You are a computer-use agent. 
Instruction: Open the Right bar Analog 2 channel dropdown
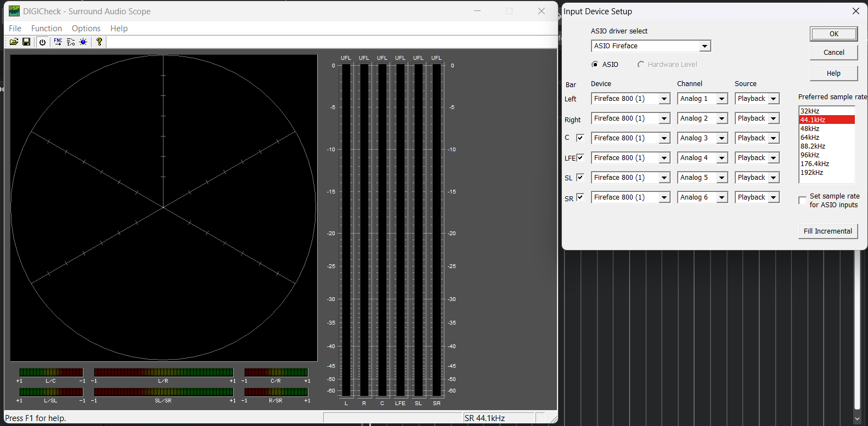click(x=722, y=118)
